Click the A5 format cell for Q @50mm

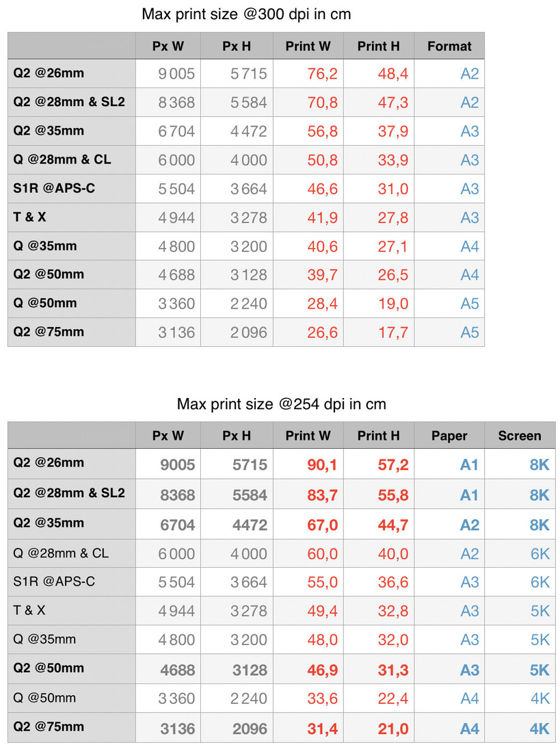[470, 303]
